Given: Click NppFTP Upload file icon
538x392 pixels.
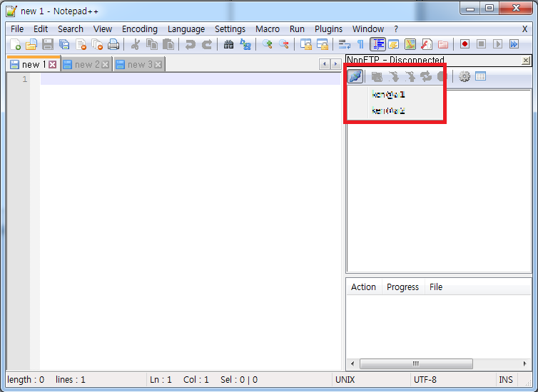Looking at the screenshot, I should click(410, 76).
